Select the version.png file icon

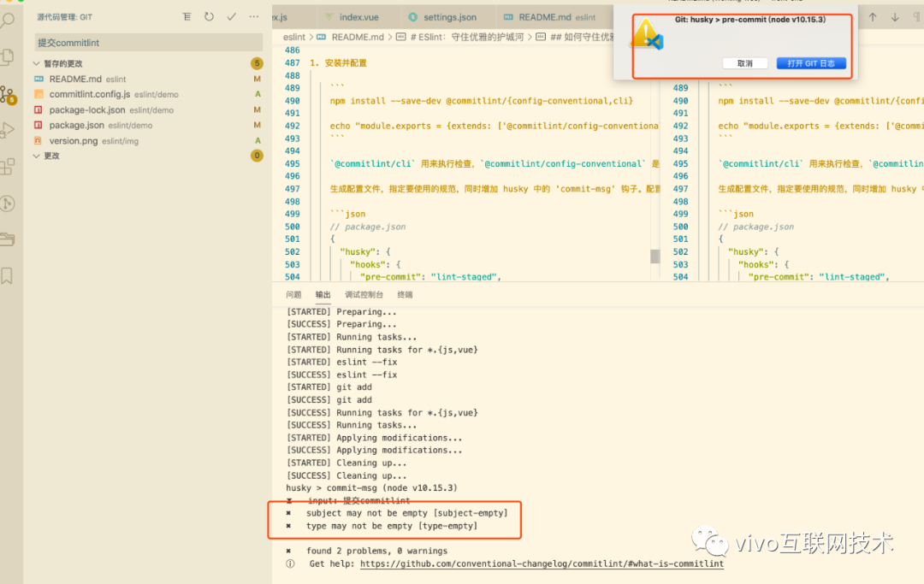pyautogui.click(x=38, y=141)
